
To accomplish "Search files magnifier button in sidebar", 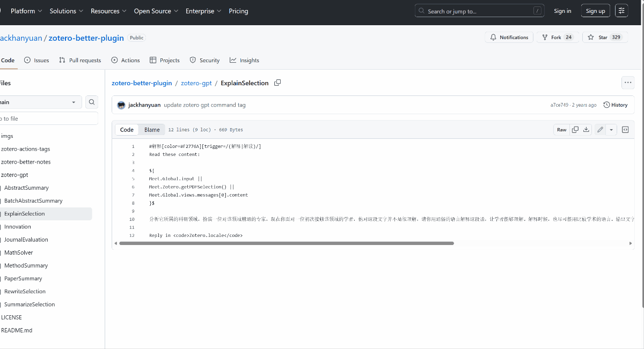I will [92, 102].
